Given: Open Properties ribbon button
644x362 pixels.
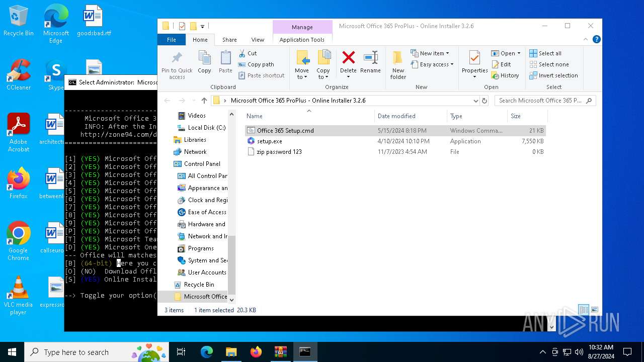Looking at the screenshot, I should [x=474, y=64].
